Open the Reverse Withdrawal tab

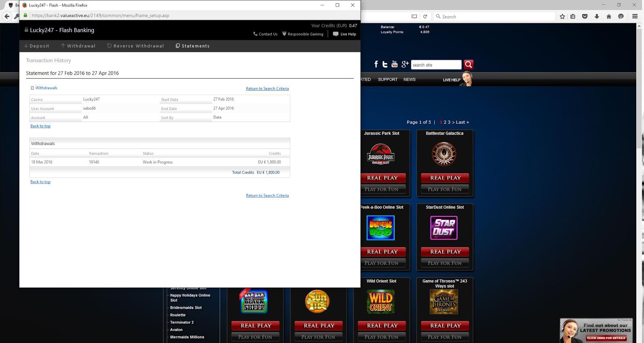click(135, 46)
